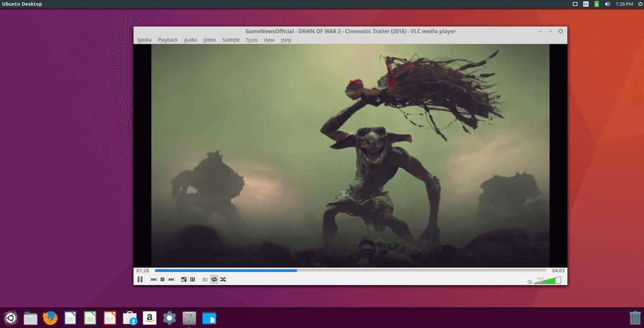Screen dimensions: 644x328
Task: Expand the Tools menu
Action: coord(251,40)
